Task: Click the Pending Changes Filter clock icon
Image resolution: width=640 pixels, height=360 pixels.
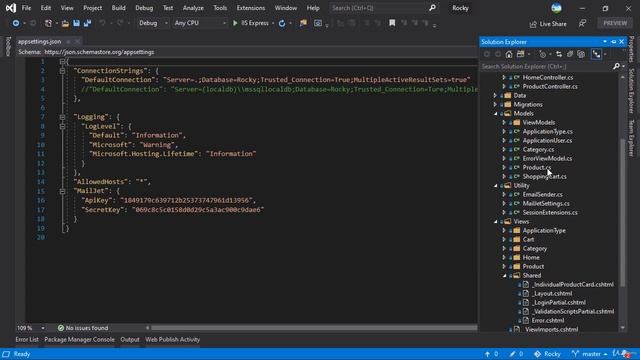Action: click(x=542, y=54)
